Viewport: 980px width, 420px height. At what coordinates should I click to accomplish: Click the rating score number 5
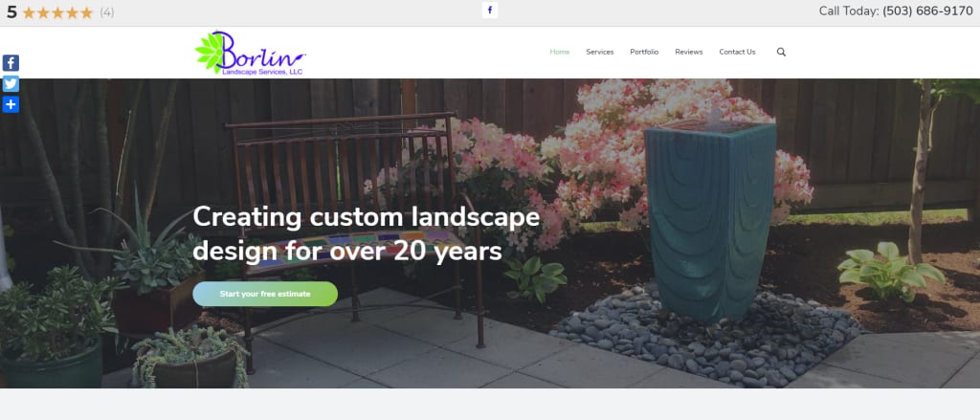click(x=11, y=11)
